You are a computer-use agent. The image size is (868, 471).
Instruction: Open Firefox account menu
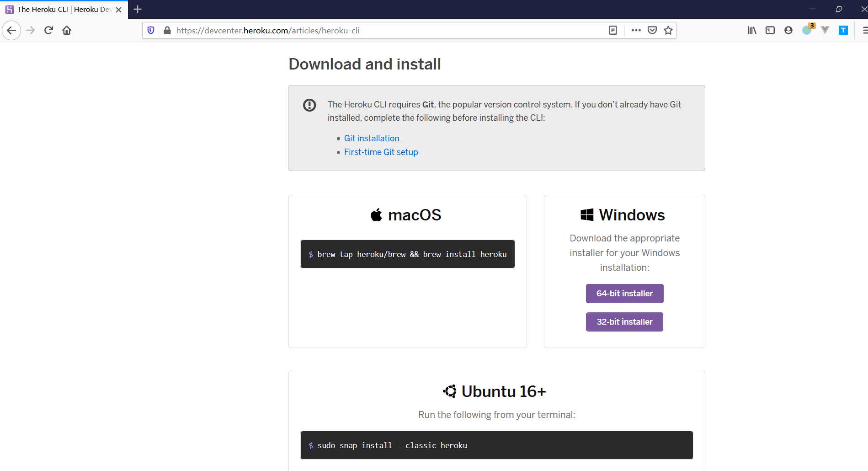(788, 31)
